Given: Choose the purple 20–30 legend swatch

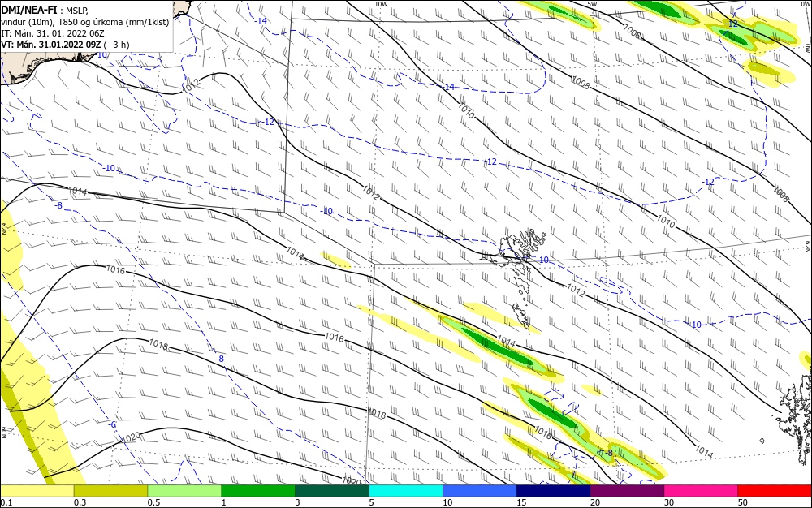Looking at the screenshot, I should point(627,491).
